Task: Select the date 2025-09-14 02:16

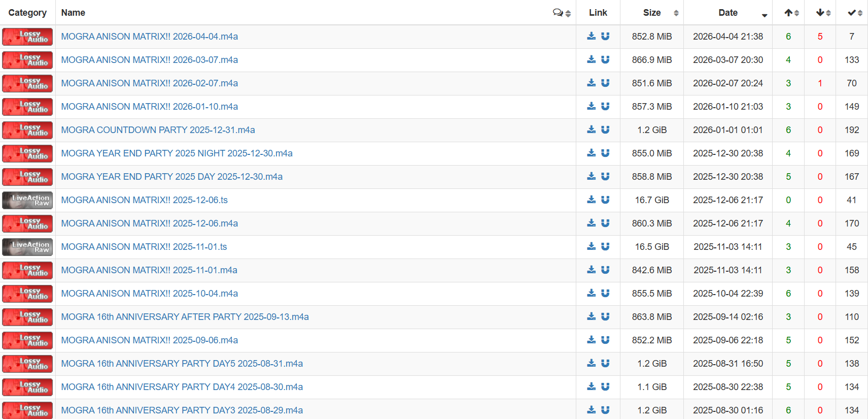Action: click(728, 317)
